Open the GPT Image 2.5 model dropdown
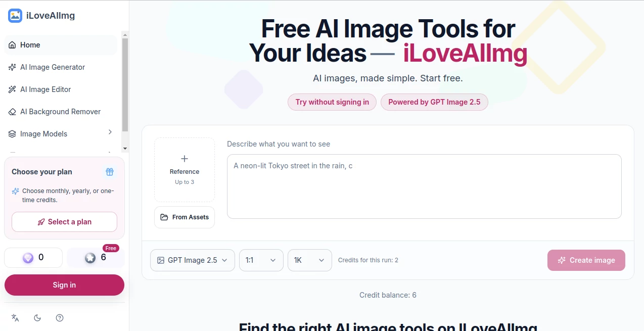Image resolution: width=644 pixels, height=331 pixels. coord(193,260)
